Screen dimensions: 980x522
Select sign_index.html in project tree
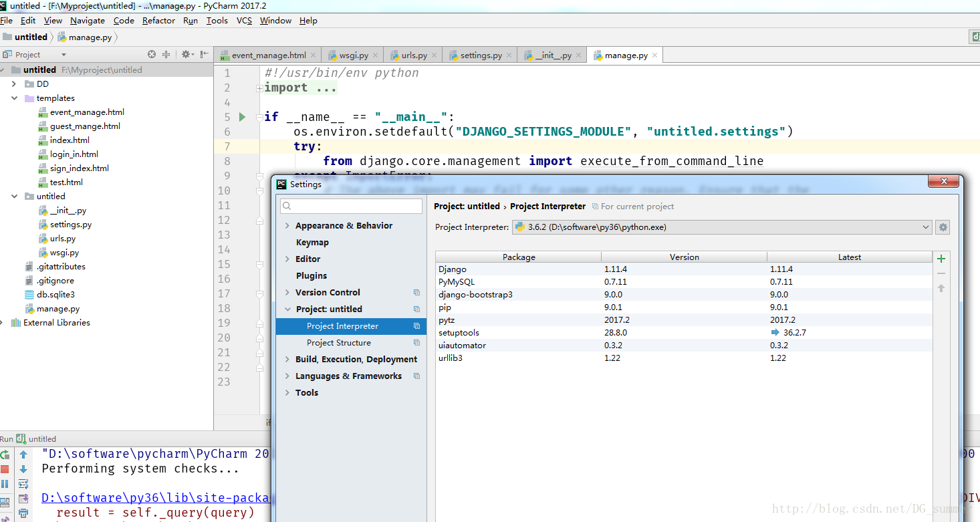80,168
